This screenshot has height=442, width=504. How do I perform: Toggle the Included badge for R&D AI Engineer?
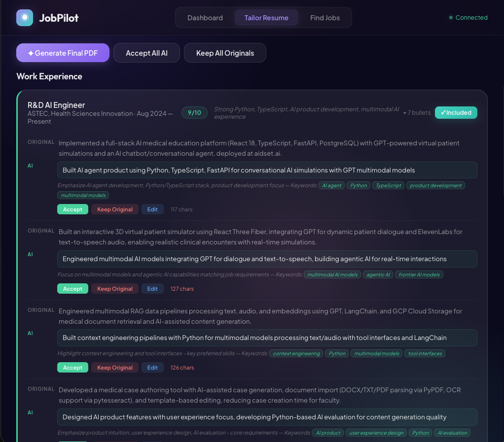coord(456,112)
